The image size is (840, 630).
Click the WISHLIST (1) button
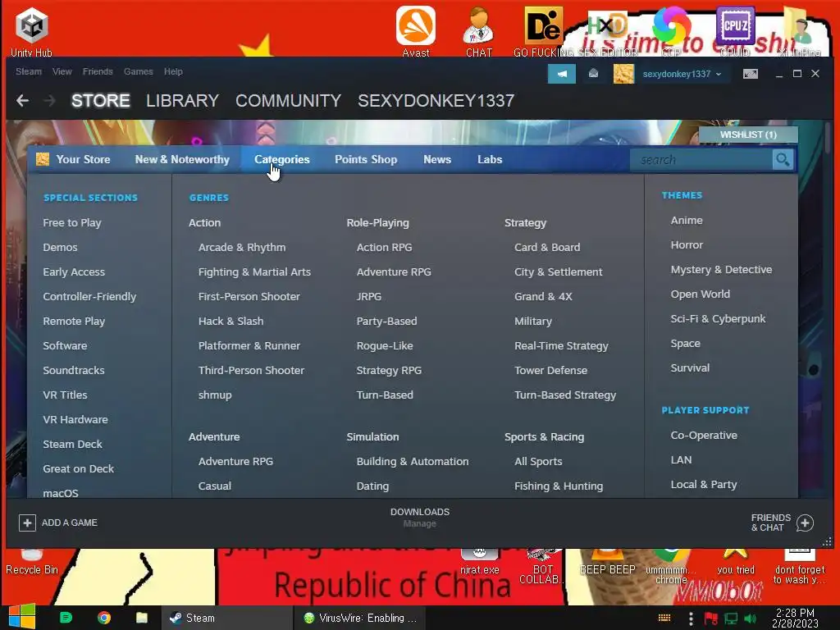pos(748,135)
